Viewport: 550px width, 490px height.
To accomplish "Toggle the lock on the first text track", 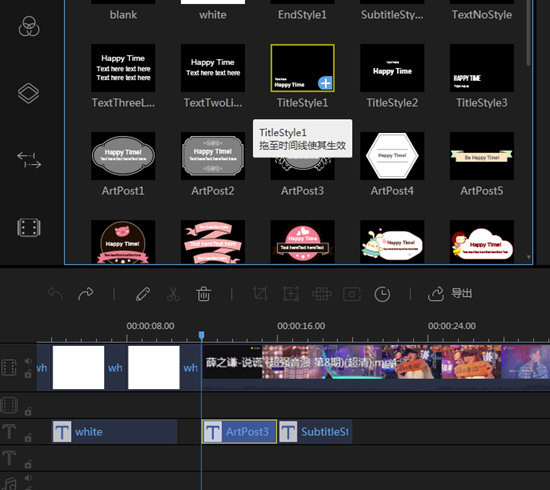I will click(x=28, y=438).
